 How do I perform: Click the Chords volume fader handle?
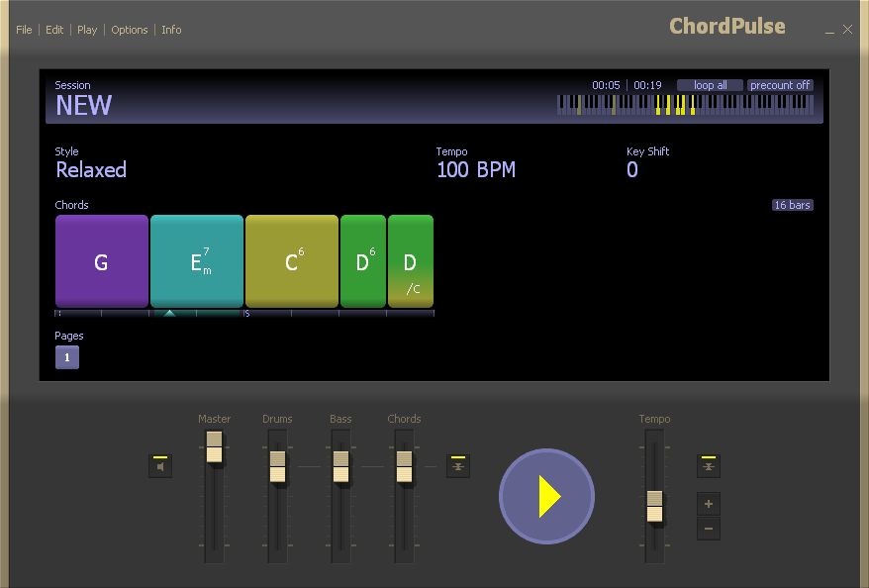click(x=404, y=466)
